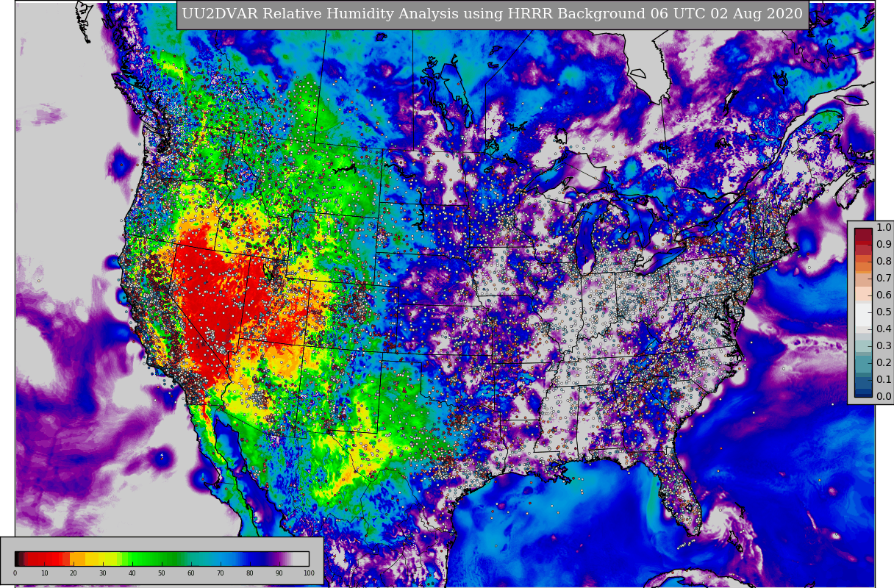The image size is (894, 588).
Task: Click the '0.8' label on right colorbar
Action: click(884, 261)
